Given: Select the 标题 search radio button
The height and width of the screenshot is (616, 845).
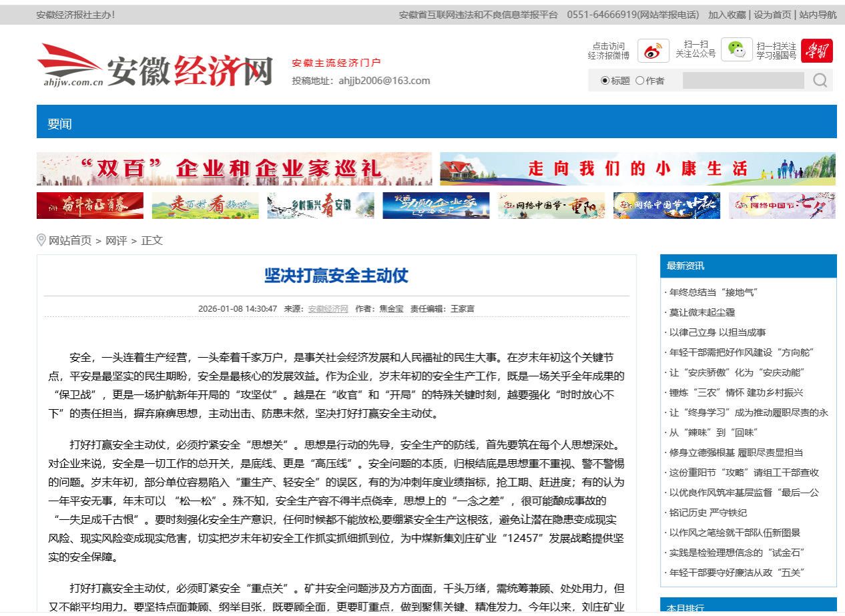Looking at the screenshot, I should tap(605, 81).
